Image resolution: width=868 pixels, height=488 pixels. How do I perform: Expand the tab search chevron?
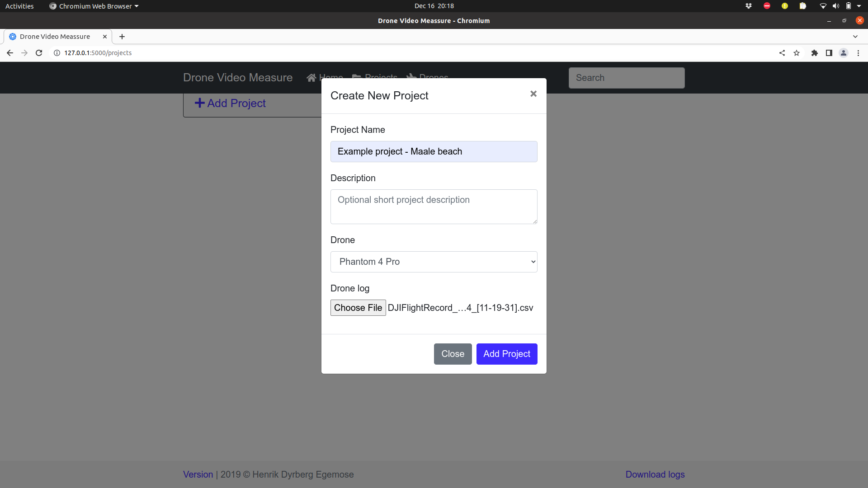(855, 37)
